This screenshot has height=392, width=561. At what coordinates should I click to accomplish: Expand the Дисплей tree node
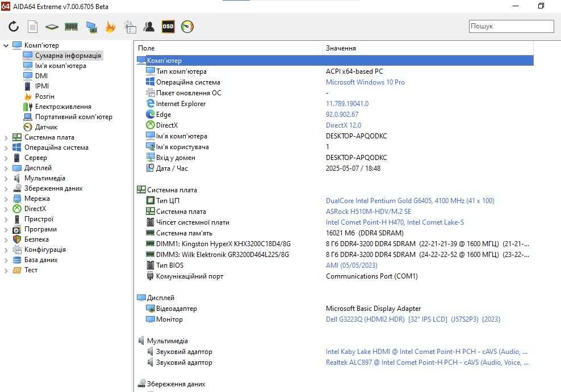coord(6,168)
